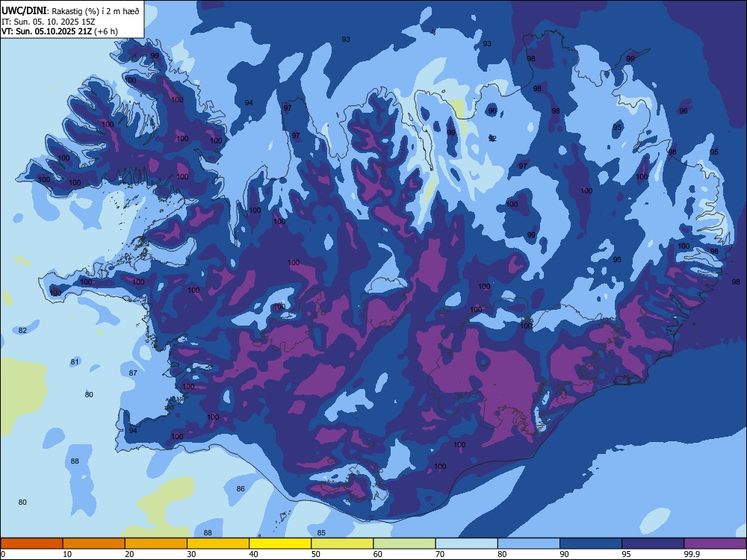Viewport: 747px width, 560px height.
Task: Click the orange 10–20 legend swatch
Action: pos(94,544)
